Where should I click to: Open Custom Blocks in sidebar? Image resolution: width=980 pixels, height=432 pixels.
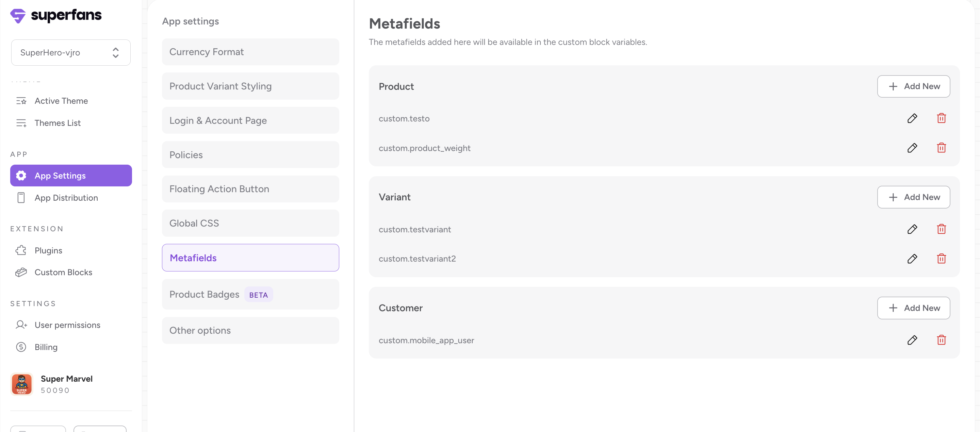pos(63,272)
